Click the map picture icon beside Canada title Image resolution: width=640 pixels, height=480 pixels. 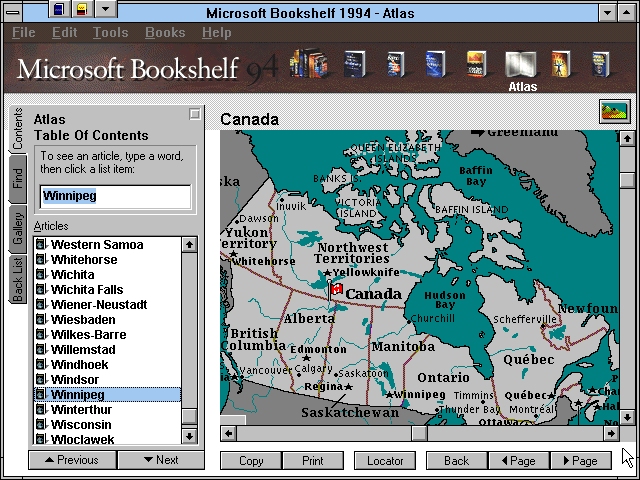pos(614,112)
